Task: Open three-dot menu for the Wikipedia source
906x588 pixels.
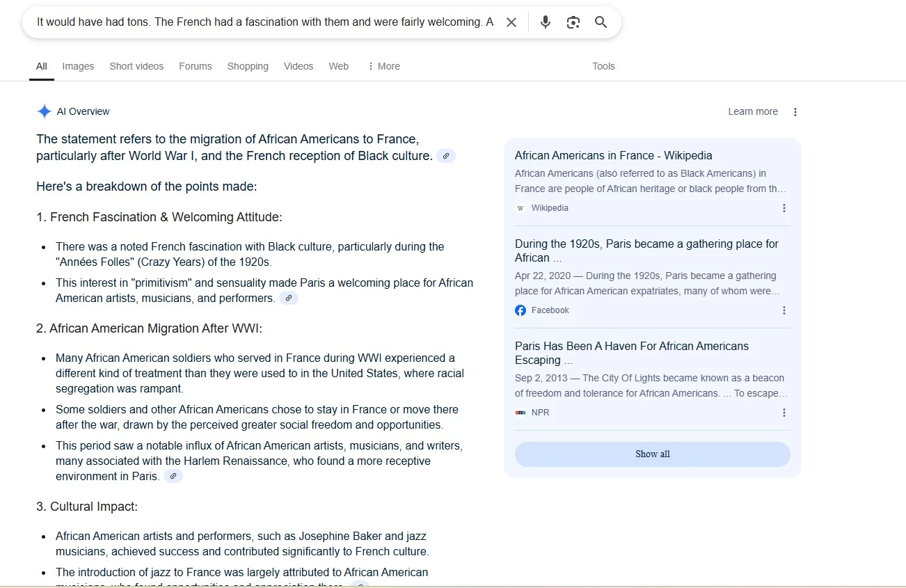Action: tap(784, 208)
